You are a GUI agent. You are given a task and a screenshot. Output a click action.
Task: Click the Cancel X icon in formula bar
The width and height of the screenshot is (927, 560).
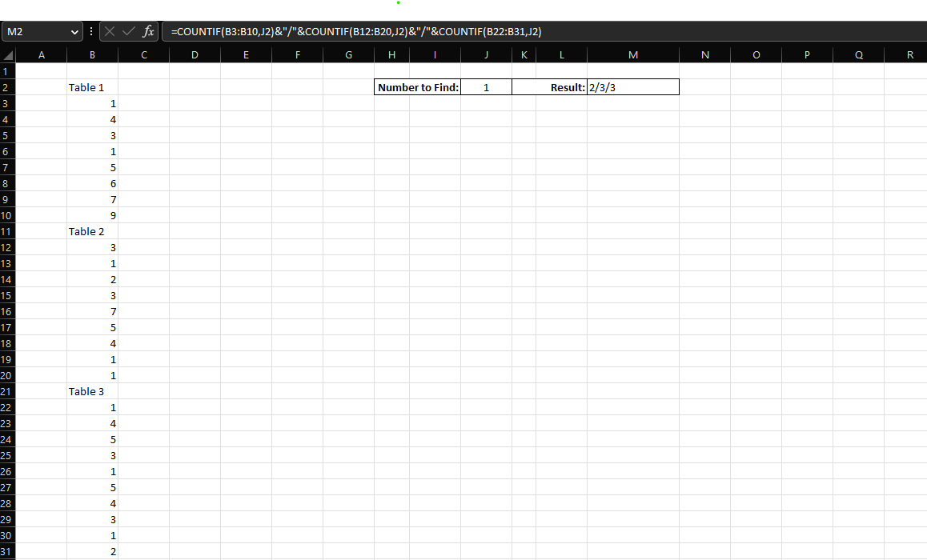click(x=110, y=31)
